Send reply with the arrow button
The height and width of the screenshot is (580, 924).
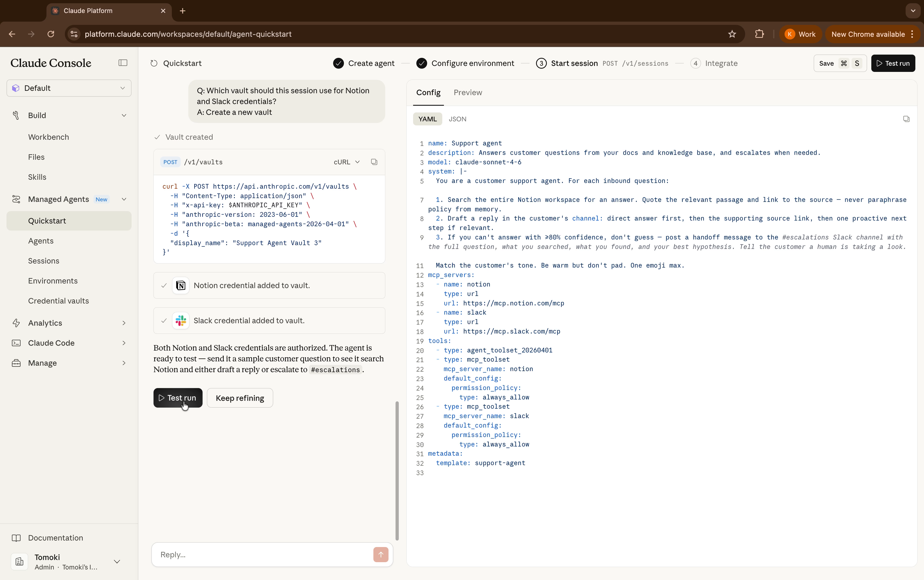click(380, 554)
